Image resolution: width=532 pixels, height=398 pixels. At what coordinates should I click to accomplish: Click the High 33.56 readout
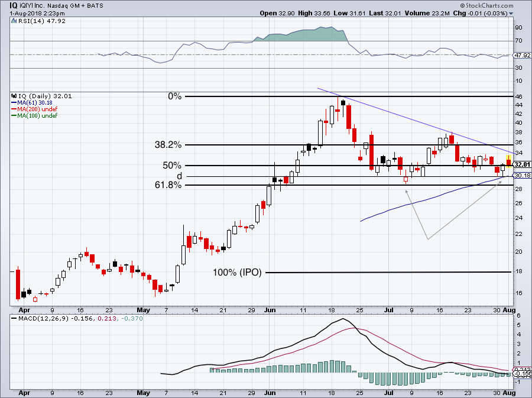(314, 13)
